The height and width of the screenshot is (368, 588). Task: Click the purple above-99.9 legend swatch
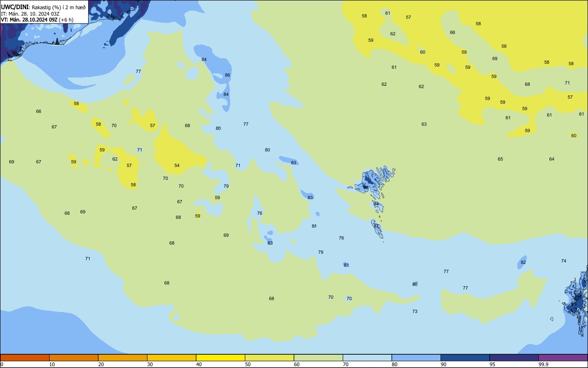[x=563, y=357]
